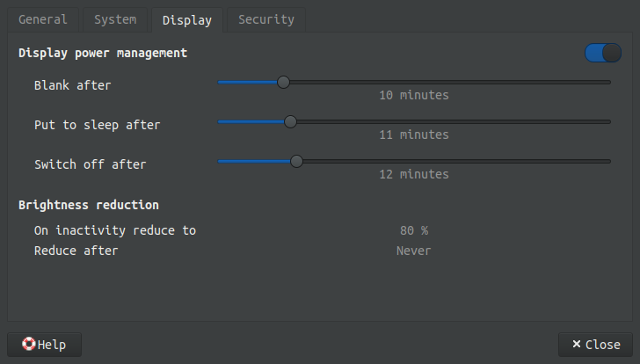Click the Put to sleep after slider knob

290,121
